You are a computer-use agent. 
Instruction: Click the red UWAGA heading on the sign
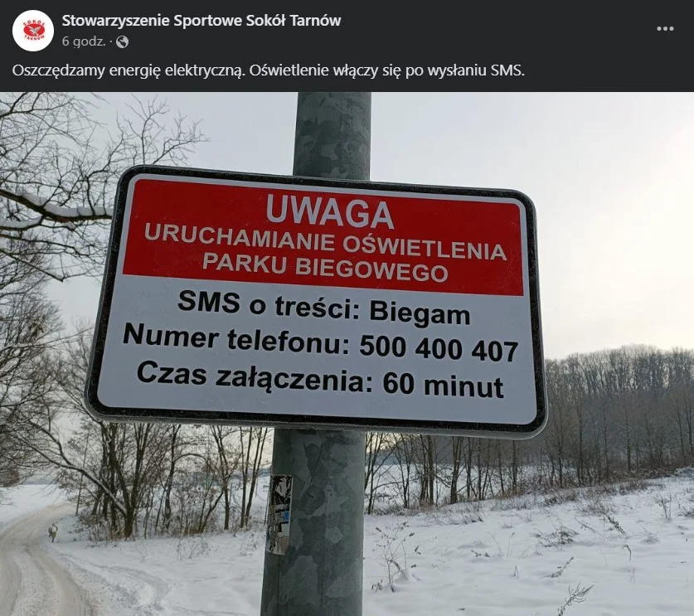point(330,213)
